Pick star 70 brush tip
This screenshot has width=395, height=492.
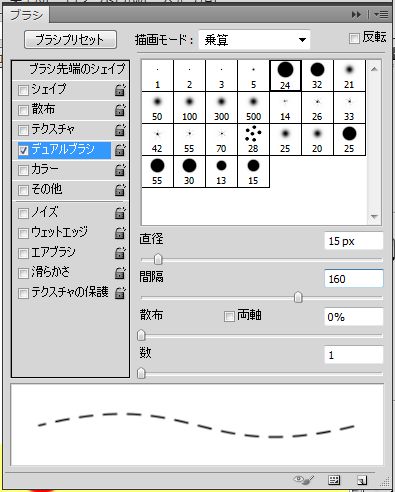[221, 140]
